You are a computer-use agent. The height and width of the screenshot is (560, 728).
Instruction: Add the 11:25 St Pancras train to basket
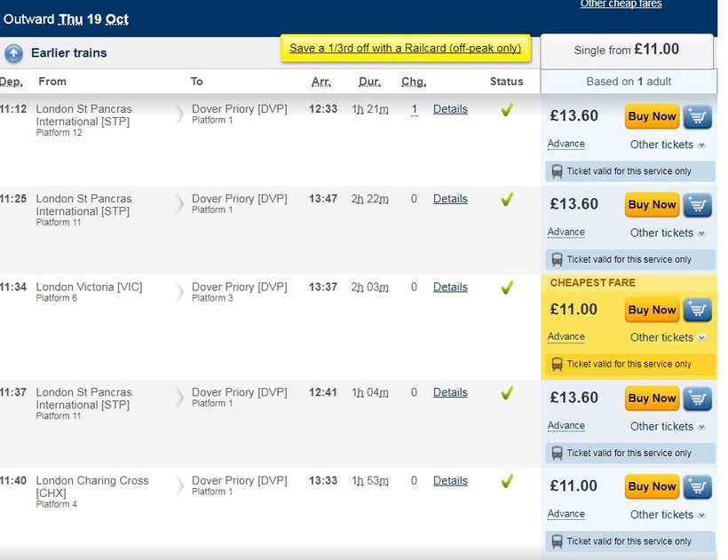tap(698, 205)
